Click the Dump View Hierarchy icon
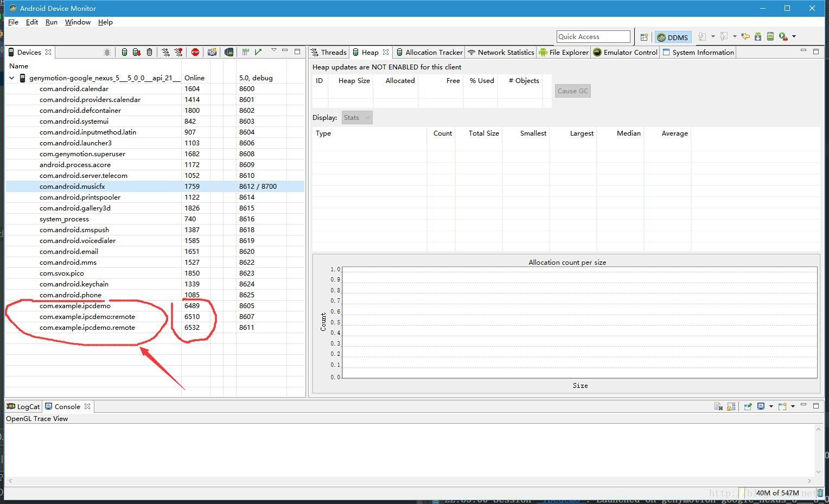829x504 pixels. click(229, 52)
